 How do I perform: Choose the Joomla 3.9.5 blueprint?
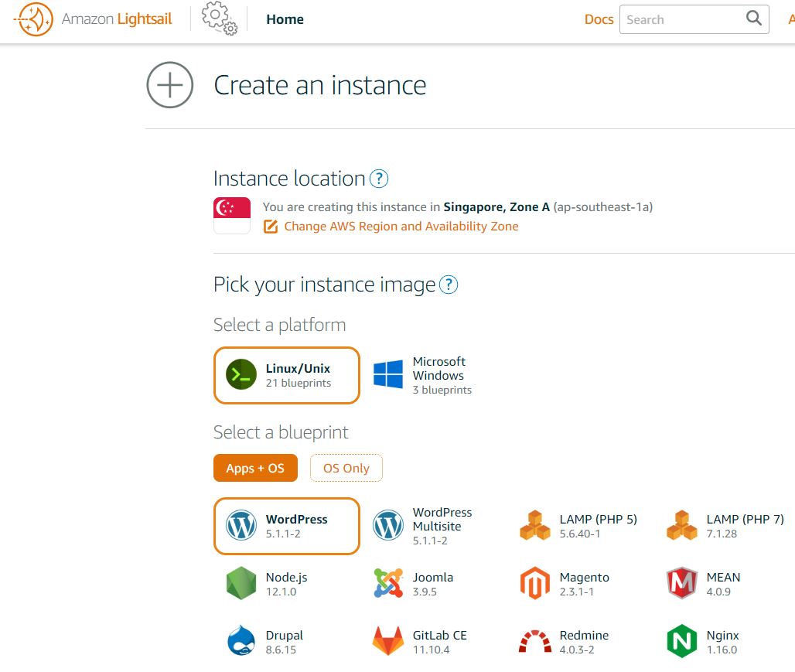point(434,584)
